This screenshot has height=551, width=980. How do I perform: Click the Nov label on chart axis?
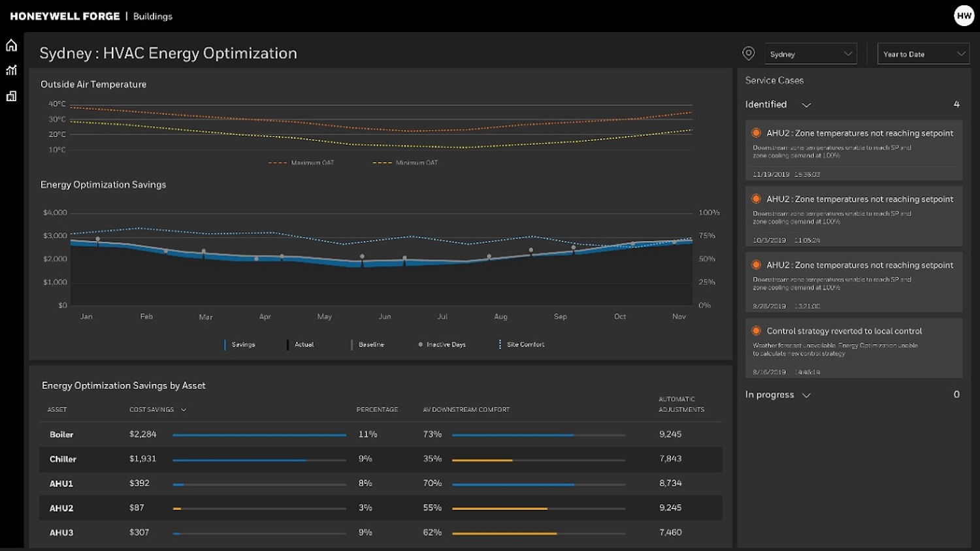[679, 317]
